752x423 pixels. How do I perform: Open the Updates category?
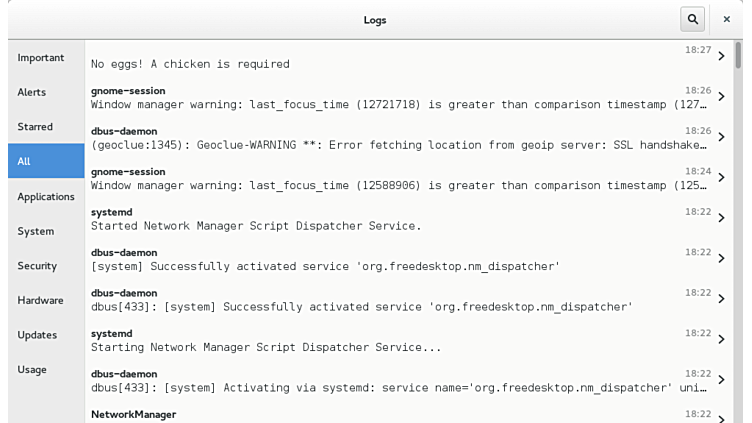pos(37,335)
